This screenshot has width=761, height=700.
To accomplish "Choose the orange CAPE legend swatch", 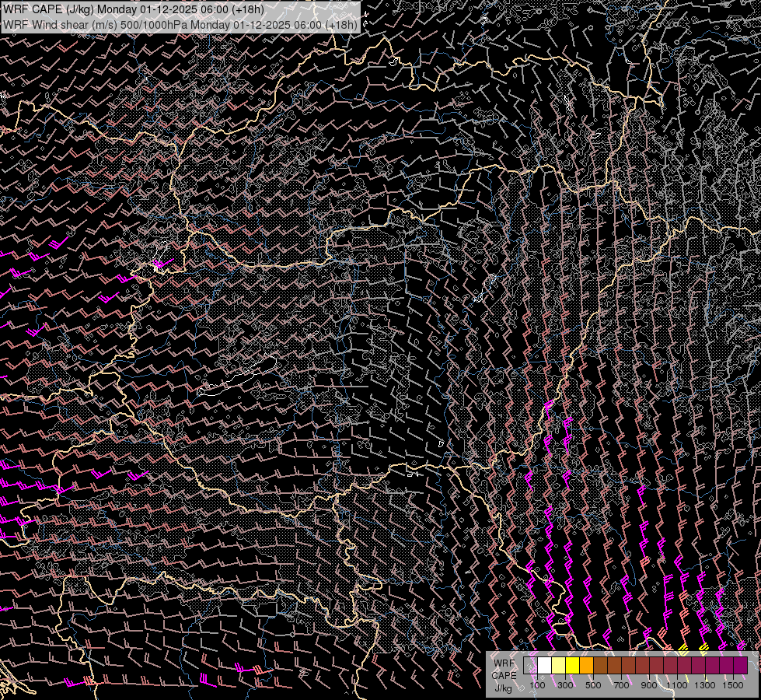I will [586, 666].
